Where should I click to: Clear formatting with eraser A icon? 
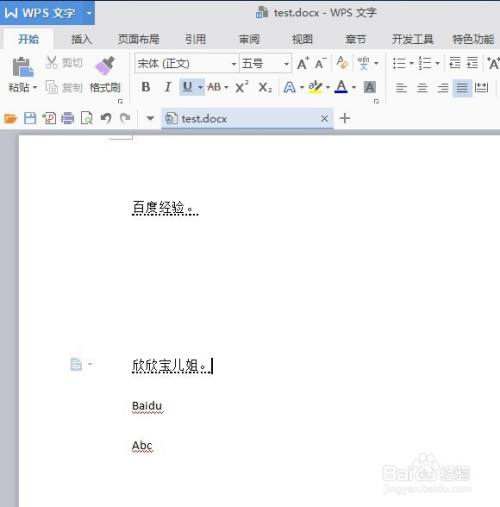click(342, 63)
